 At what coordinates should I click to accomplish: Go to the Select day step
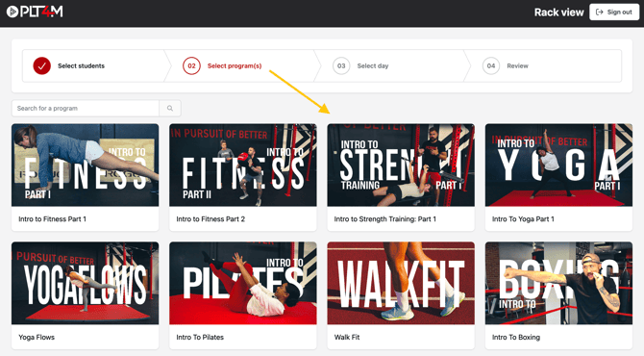[373, 65]
